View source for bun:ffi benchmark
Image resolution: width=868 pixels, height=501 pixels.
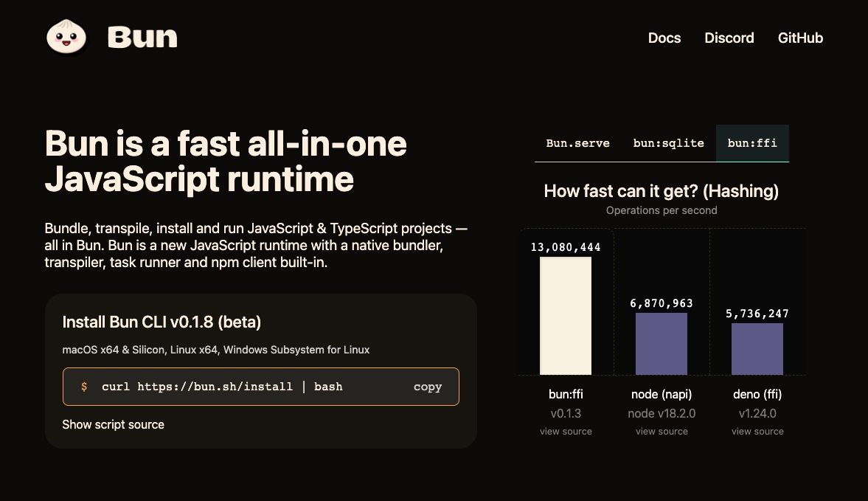(x=566, y=431)
